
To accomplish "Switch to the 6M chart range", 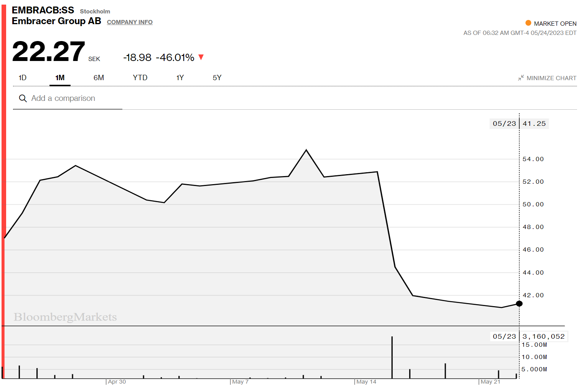I will (x=99, y=78).
